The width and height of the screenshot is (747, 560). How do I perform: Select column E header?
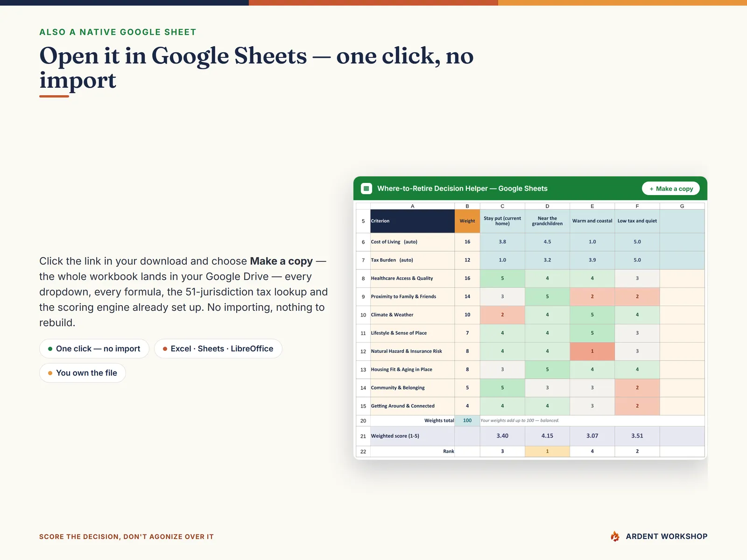(592, 206)
